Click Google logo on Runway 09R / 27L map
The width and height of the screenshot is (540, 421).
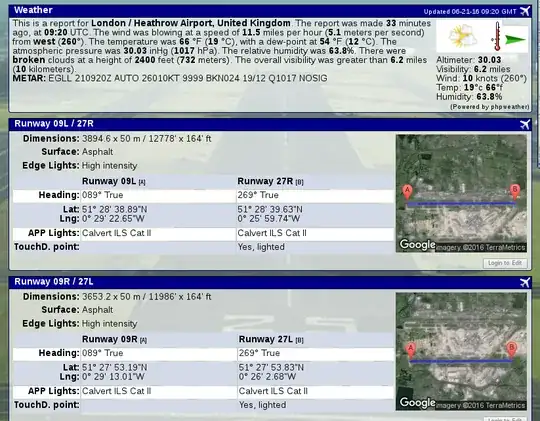[417, 402]
